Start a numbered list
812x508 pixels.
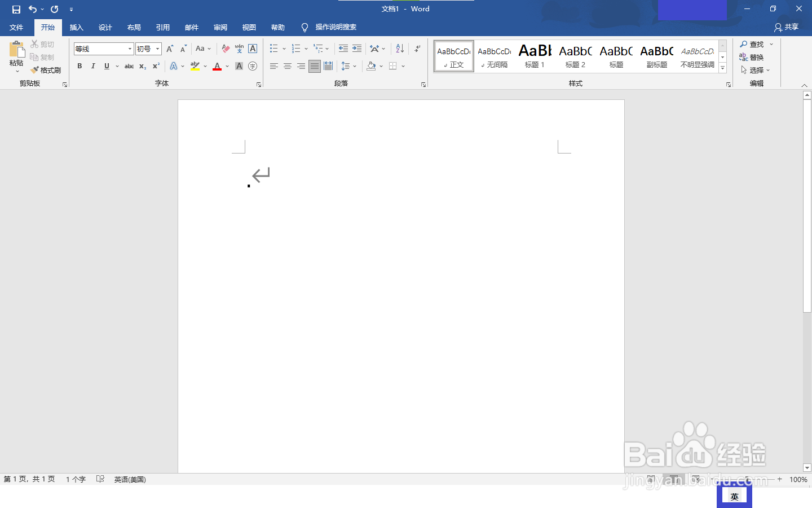pyautogui.click(x=296, y=49)
